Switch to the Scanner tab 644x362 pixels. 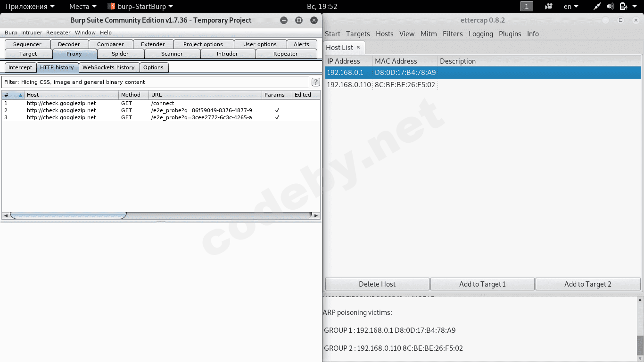click(172, 54)
